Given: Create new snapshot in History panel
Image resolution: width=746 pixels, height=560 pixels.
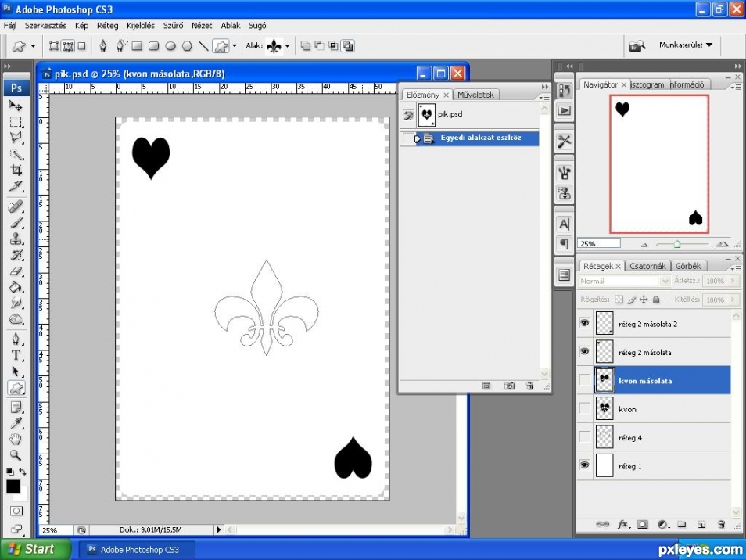Looking at the screenshot, I should tap(508, 386).
